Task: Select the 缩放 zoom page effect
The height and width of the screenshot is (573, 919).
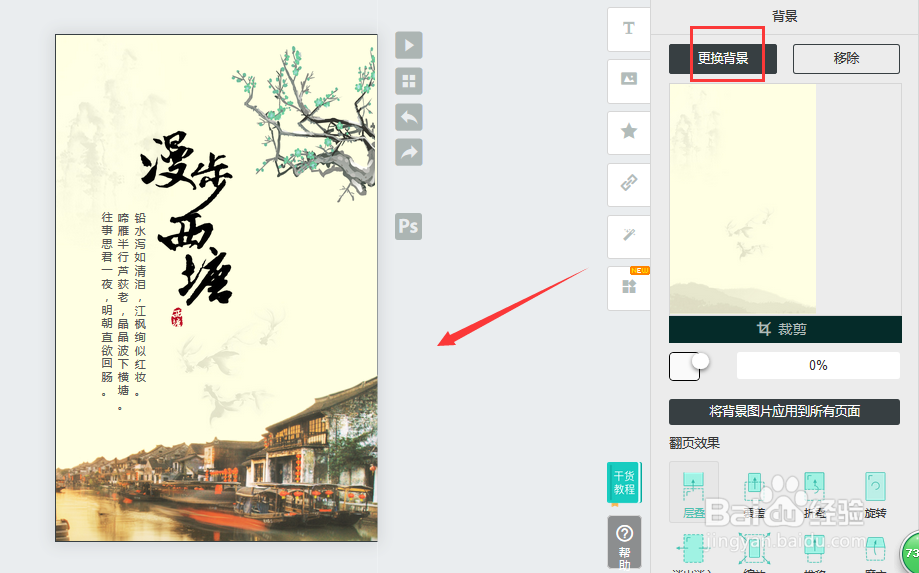Action: click(x=754, y=552)
